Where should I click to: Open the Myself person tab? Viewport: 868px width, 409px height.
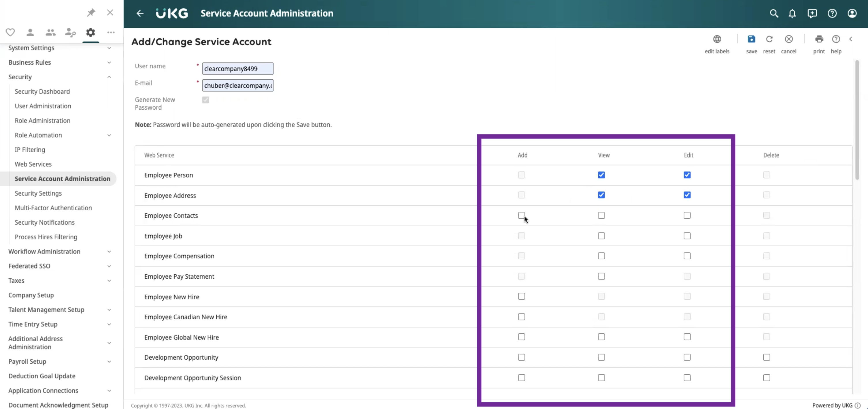30,32
